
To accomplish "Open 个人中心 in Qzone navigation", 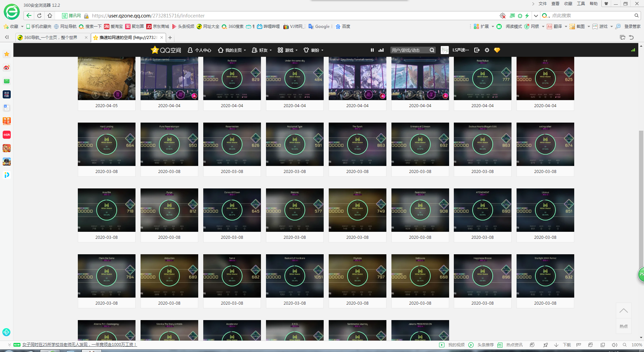I will (x=199, y=50).
